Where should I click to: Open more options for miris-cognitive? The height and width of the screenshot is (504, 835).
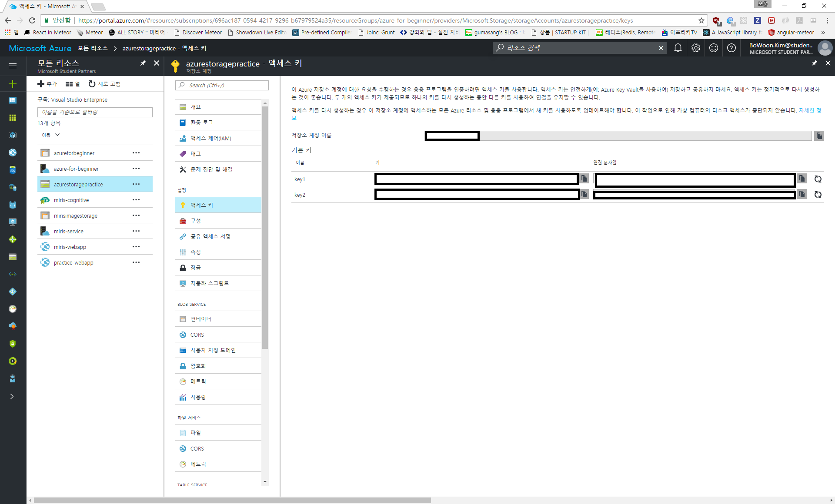pyautogui.click(x=136, y=200)
